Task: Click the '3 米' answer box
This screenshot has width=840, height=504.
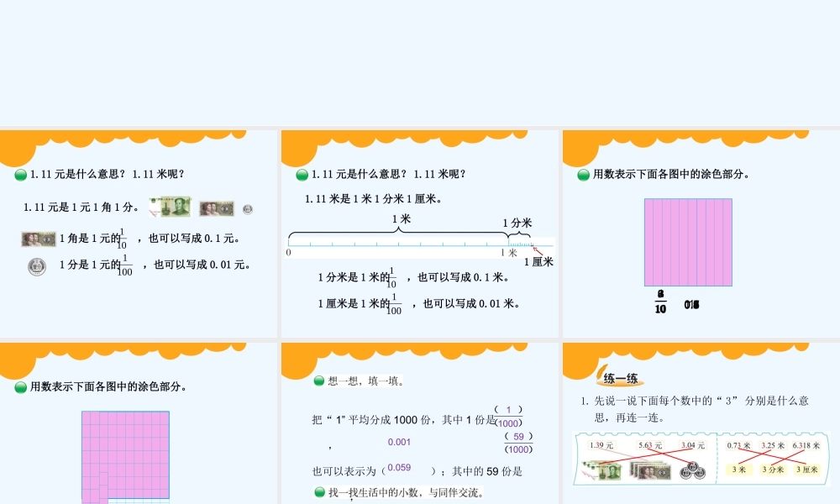Action: tap(738, 470)
